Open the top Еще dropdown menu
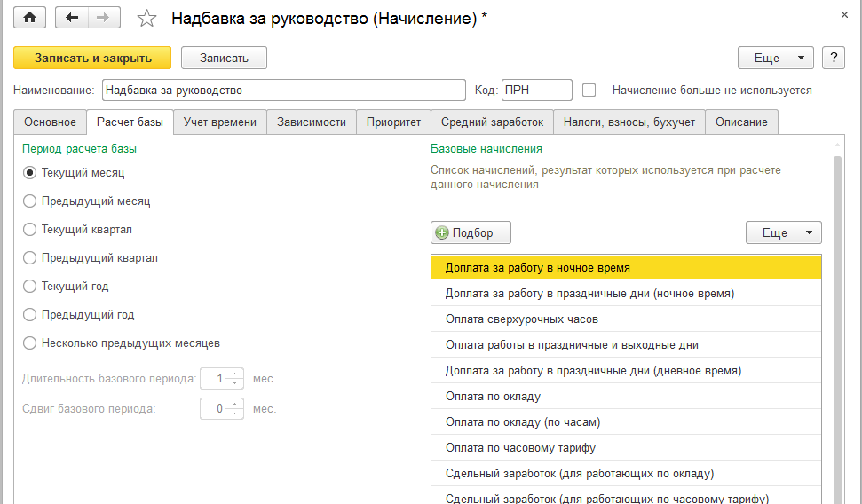This screenshot has width=862, height=504. point(775,58)
